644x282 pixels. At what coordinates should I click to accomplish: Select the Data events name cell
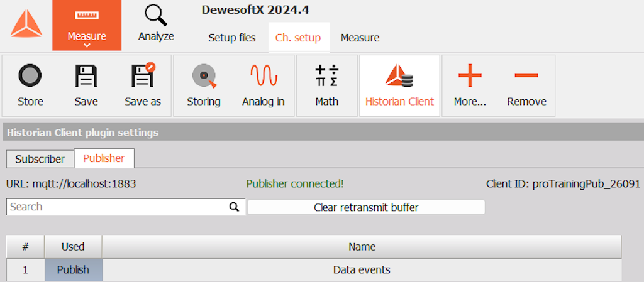362,270
